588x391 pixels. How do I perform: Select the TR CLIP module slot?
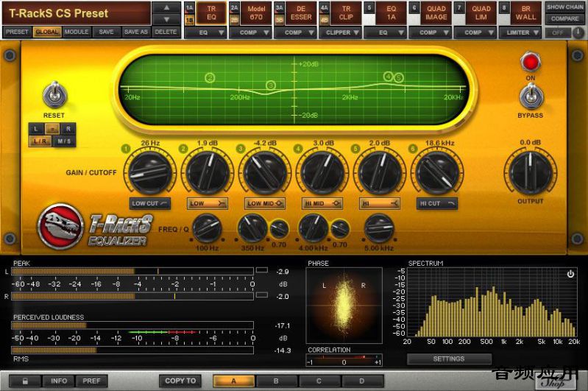pos(346,13)
